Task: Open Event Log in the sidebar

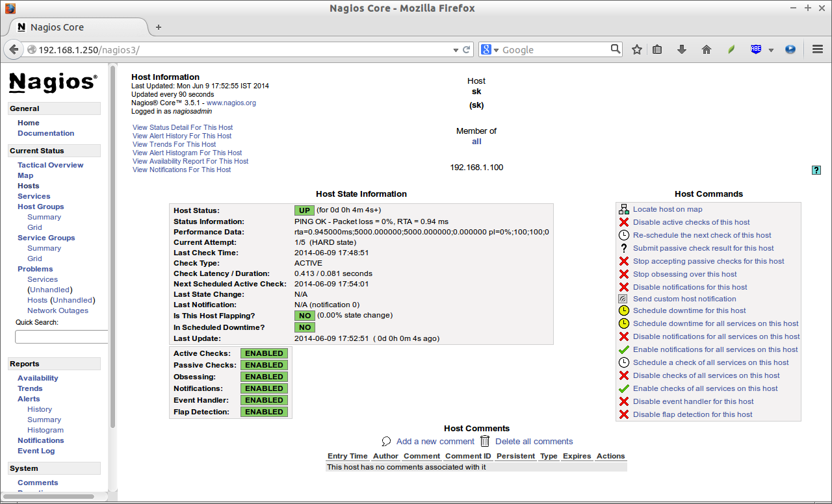Action: 36,451
